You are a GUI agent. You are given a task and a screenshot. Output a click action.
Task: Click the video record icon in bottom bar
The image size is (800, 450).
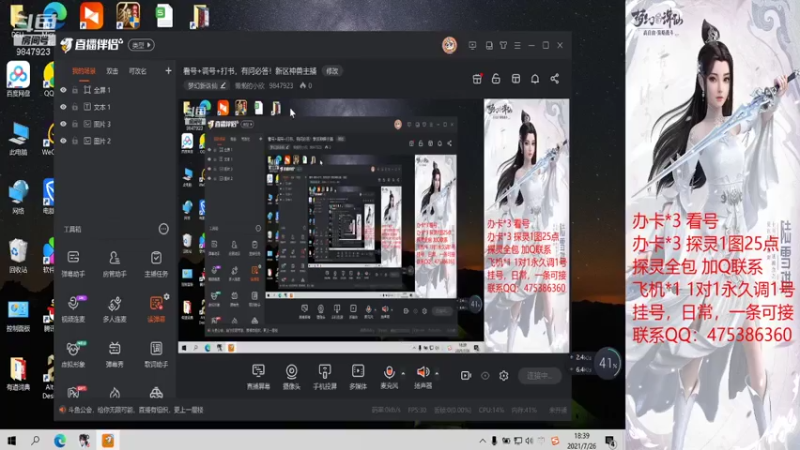[466, 376]
